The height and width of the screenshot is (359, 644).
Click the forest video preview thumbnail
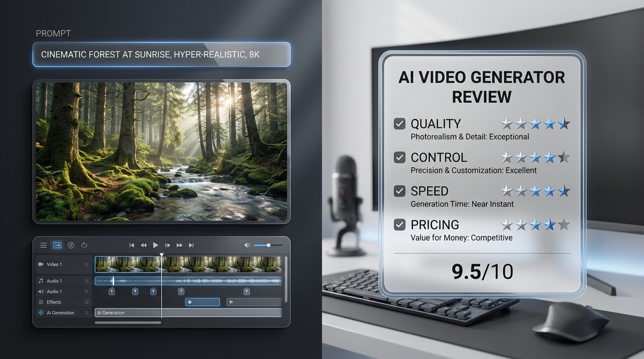161,151
